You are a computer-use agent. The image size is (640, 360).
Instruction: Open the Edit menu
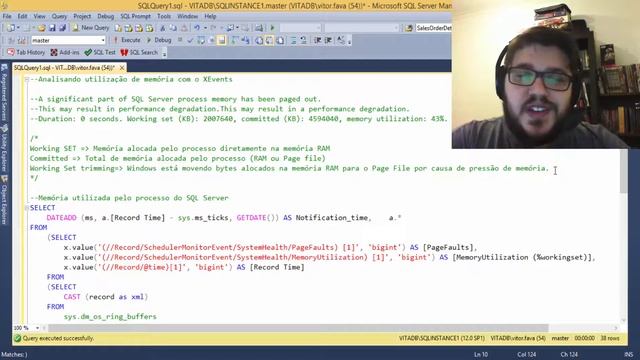(22, 16)
